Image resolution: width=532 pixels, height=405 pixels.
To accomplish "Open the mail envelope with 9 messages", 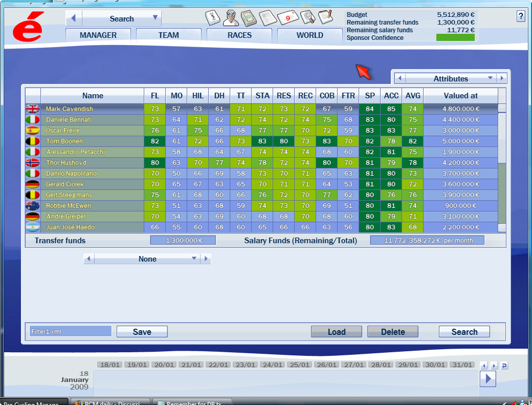I will (287, 18).
